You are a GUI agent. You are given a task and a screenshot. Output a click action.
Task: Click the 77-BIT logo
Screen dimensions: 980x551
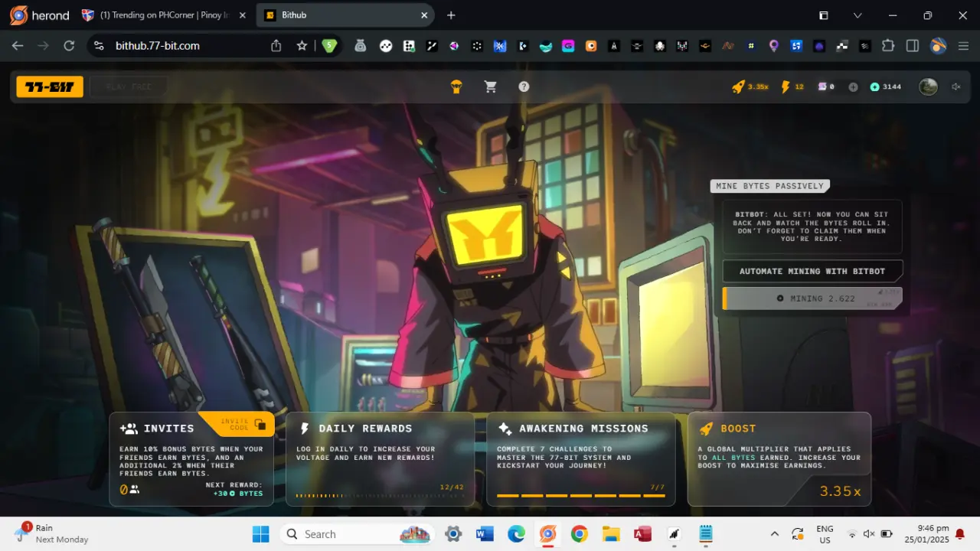click(50, 86)
